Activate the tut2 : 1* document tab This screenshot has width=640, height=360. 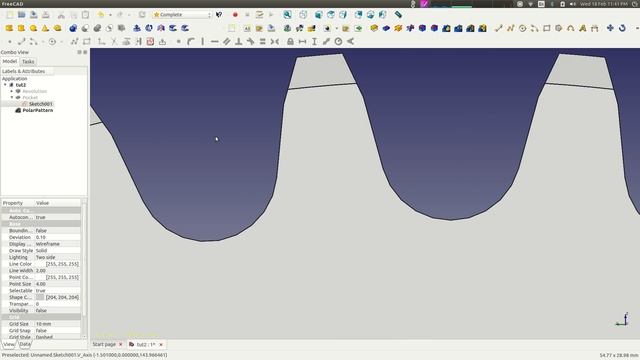[145, 344]
